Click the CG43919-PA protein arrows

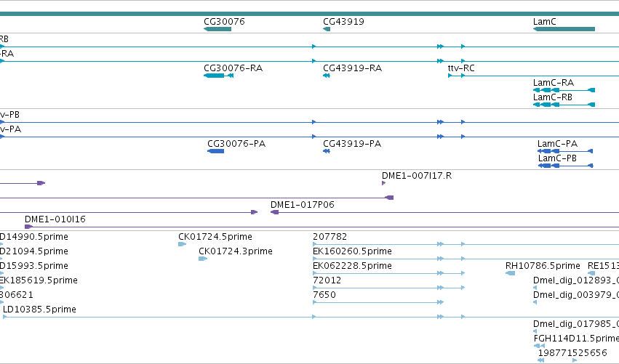pyautogui.click(x=327, y=151)
